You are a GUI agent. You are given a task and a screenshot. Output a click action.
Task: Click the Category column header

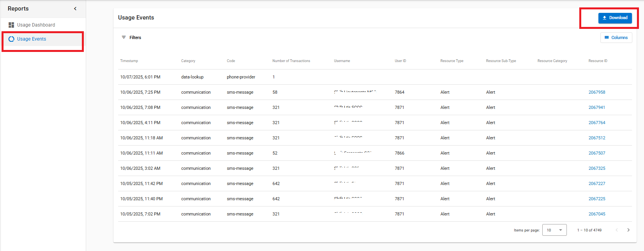[x=188, y=61]
